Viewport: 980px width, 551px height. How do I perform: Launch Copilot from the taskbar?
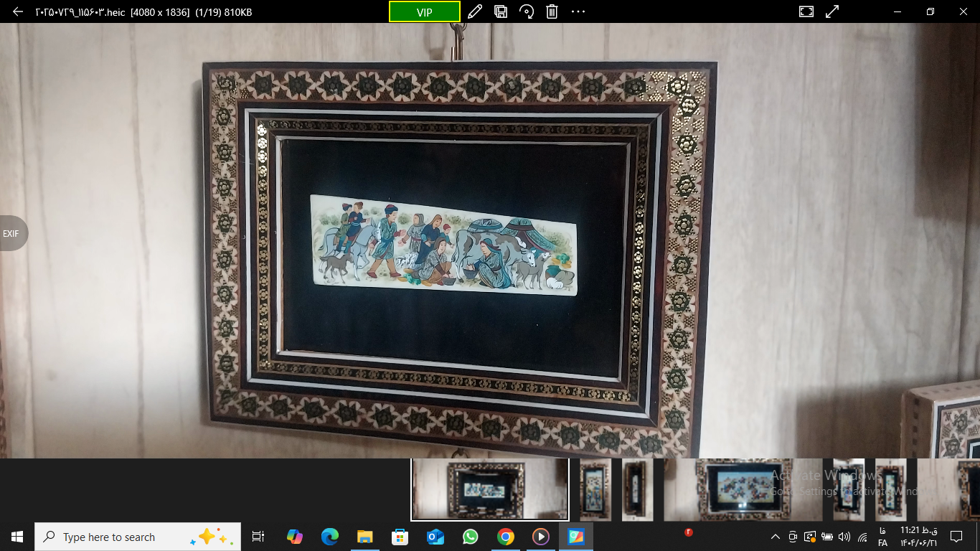(294, 537)
